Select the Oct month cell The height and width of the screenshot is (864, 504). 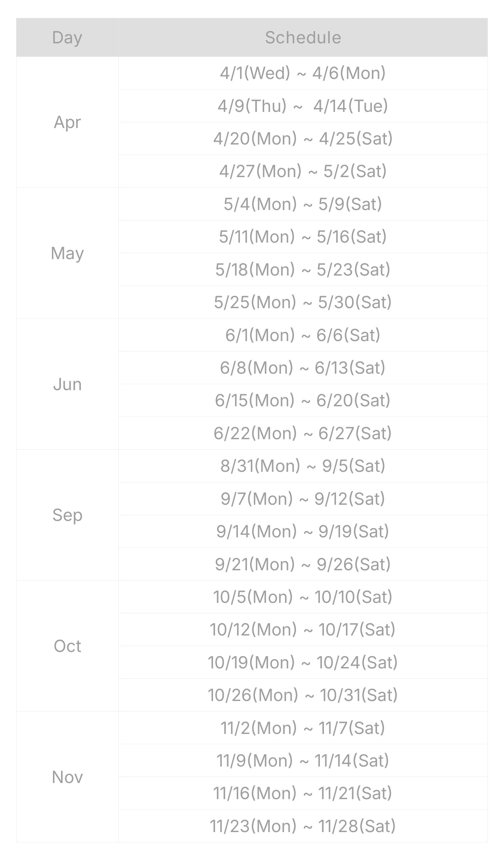[x=67, y=646]
